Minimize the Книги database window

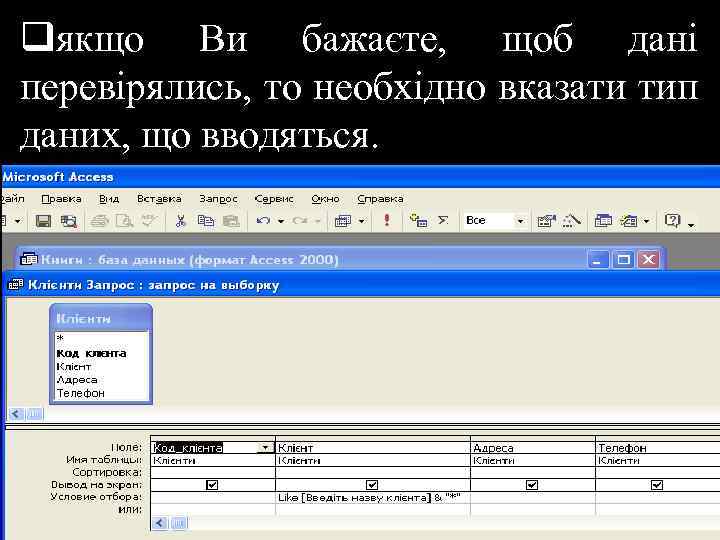598,260
